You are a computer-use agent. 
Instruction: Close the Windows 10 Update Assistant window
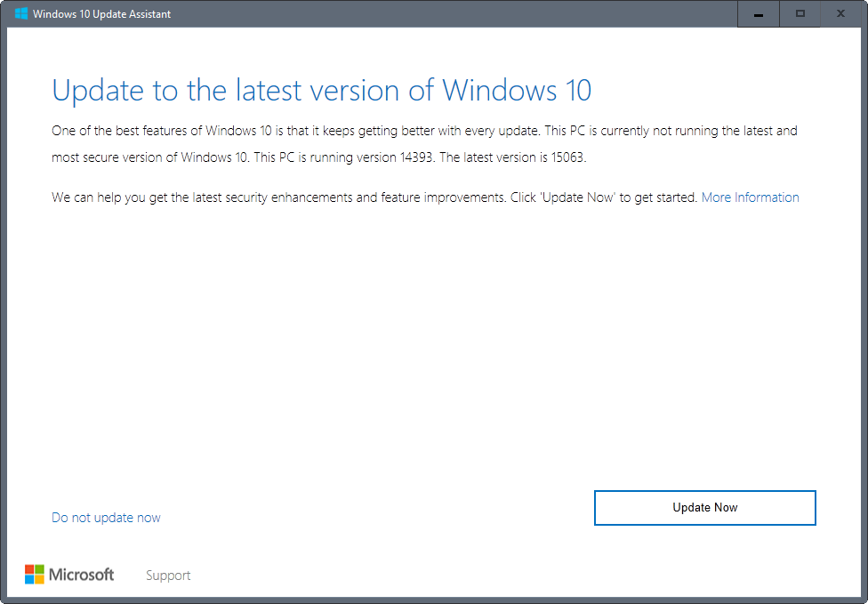840,14
